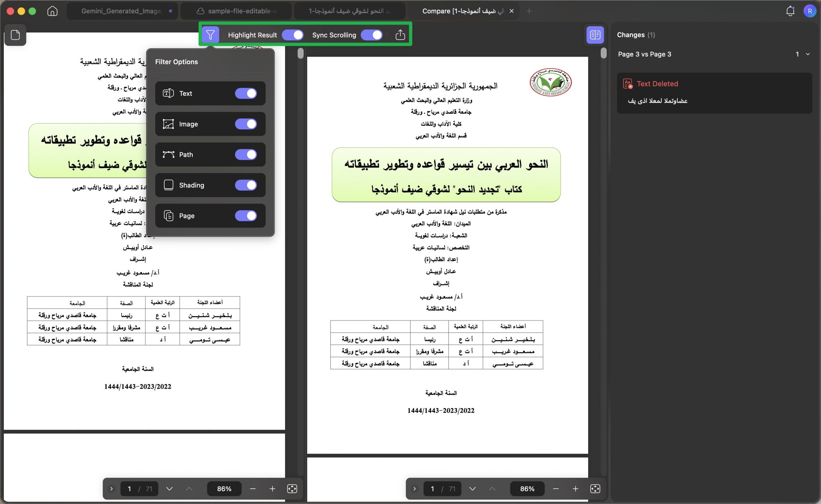Screen dimensions: 821x504
Task: Toggle the Image filter switch
Action: pos(246,124)
